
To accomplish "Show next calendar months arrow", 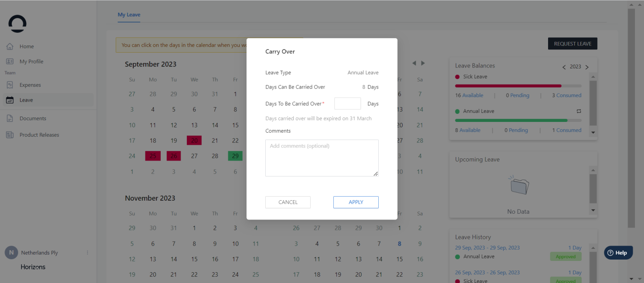I will 423,63.
